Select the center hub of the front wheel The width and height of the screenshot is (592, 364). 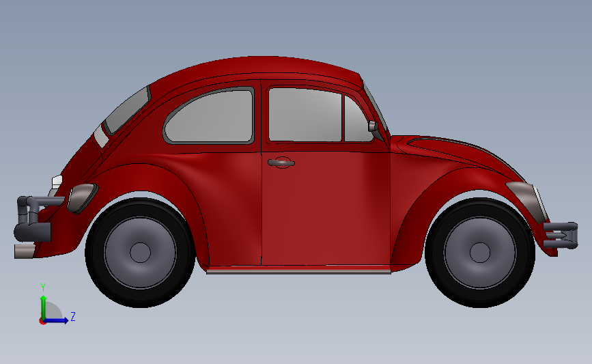pos(480,252)
